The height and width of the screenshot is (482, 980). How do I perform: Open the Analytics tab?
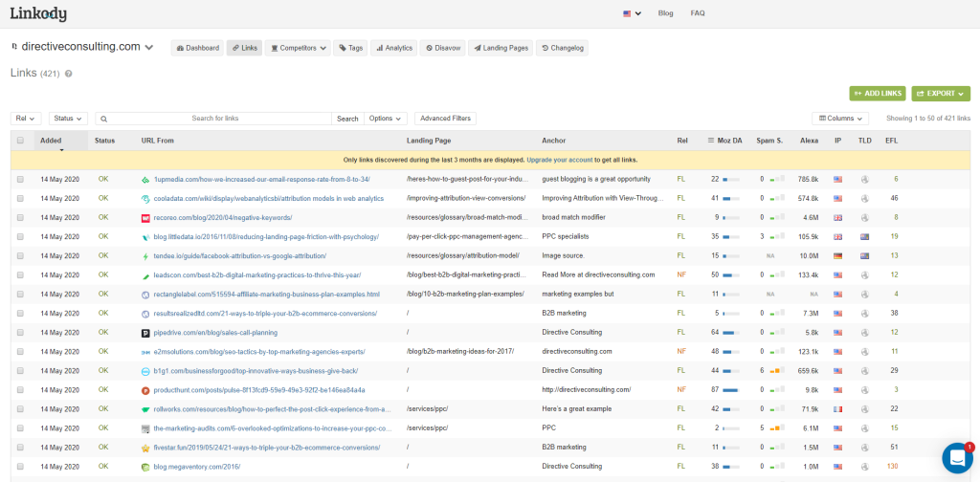393,48
